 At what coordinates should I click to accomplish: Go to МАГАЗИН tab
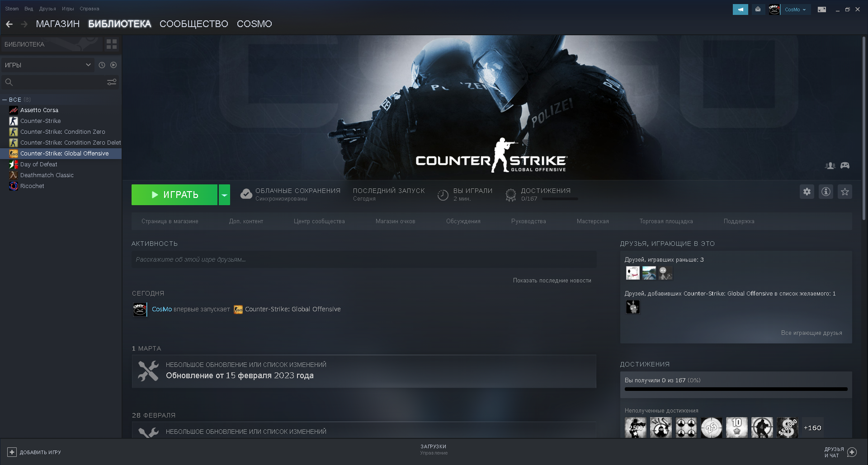(x=58, y=24)
